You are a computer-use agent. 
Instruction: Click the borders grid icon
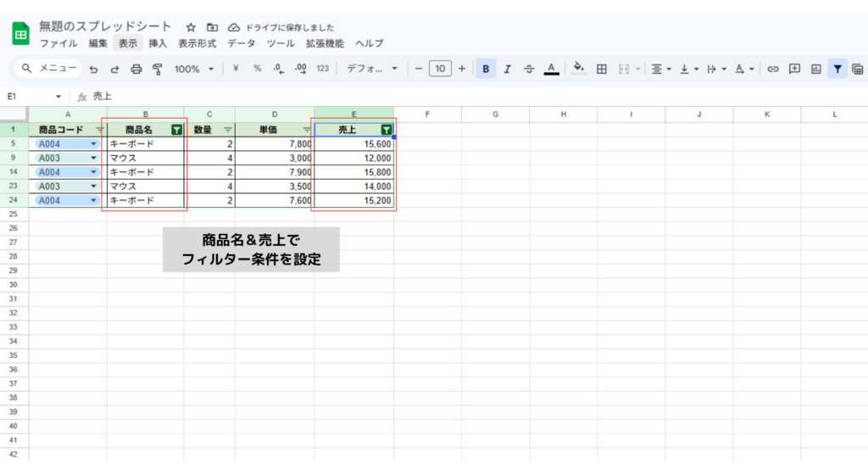602,69
